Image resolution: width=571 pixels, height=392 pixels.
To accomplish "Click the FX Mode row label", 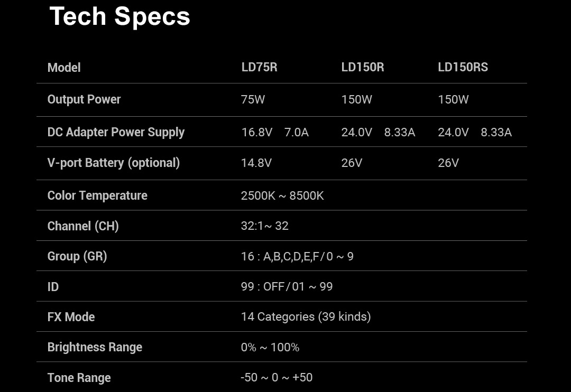I will point(71,317).
